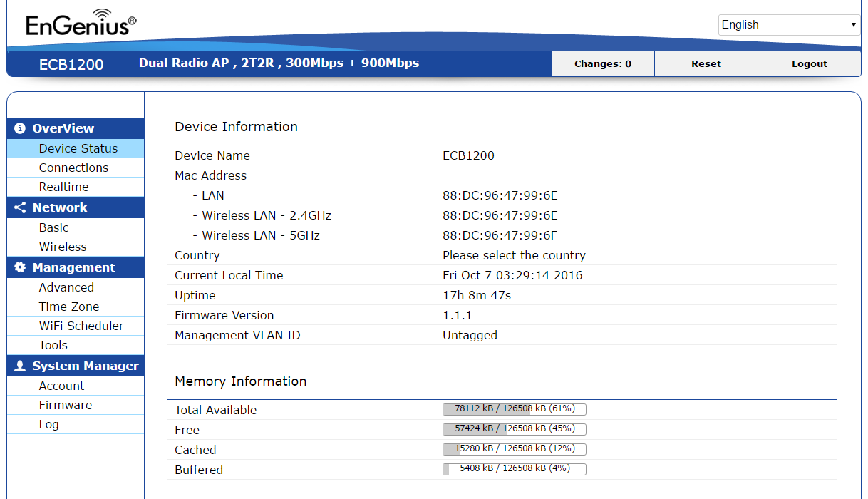Viewport: 868px width, 499px height.
Task: Click the '- Wireless LAN - 2.4GHz' label
Action: [x=262, y=215]
